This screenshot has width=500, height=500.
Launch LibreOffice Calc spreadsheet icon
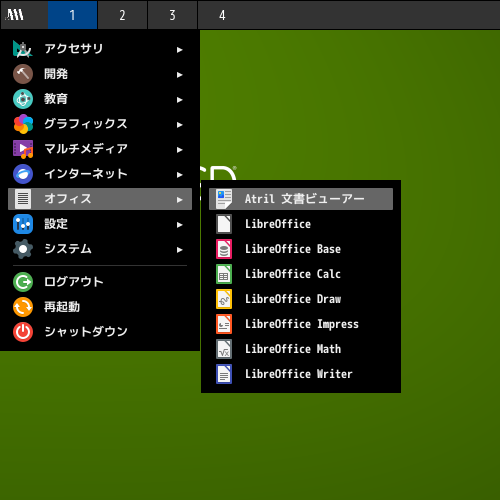224,274
